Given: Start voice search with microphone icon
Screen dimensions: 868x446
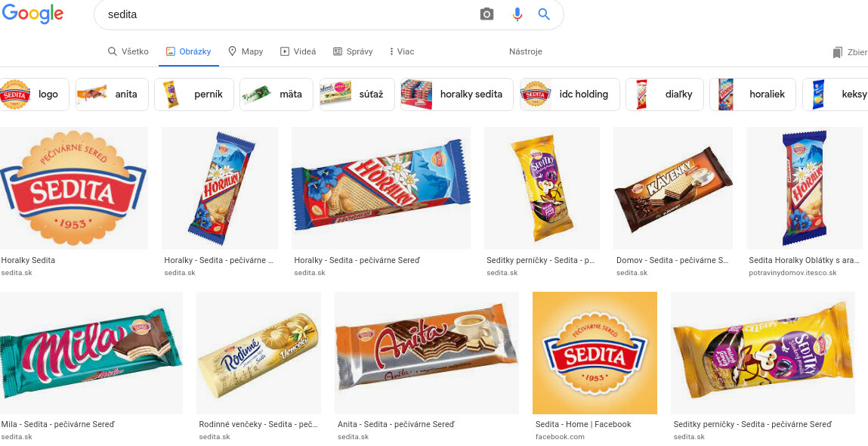Looking at the screenshot, I should click(x=517, y=14).
